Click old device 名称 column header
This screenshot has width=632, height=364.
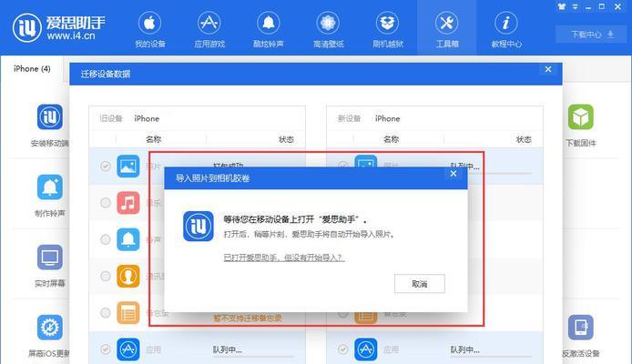click(x=154, y=139)
